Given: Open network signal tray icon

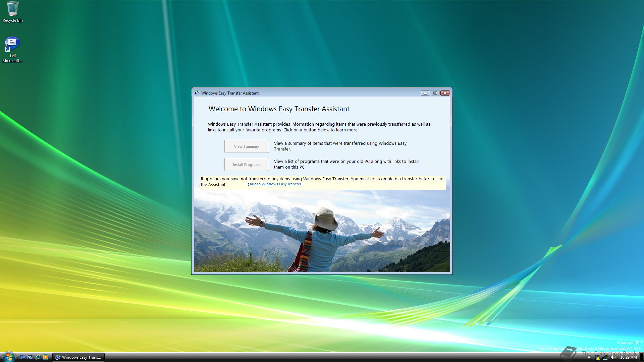Looking at the screenshot, I should pos(605,357).
